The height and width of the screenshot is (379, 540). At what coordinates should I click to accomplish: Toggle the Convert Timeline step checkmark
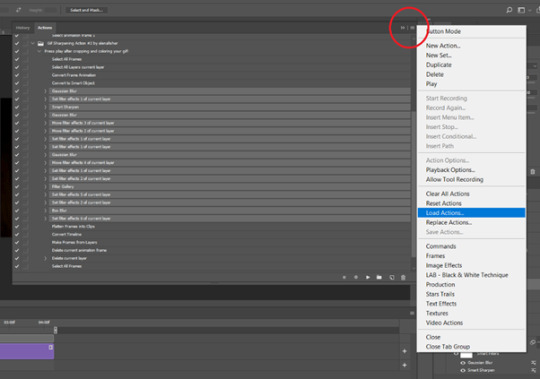click(x=17, y=234)
